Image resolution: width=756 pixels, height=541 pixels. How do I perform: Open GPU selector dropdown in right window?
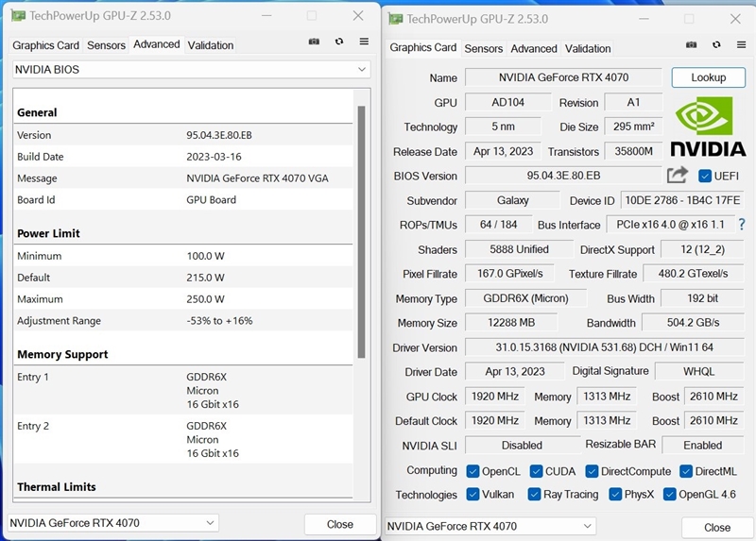point(490,526)
